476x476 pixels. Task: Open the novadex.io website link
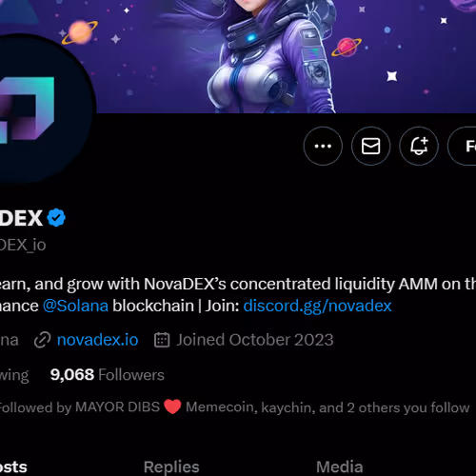[x=97, y=340]
